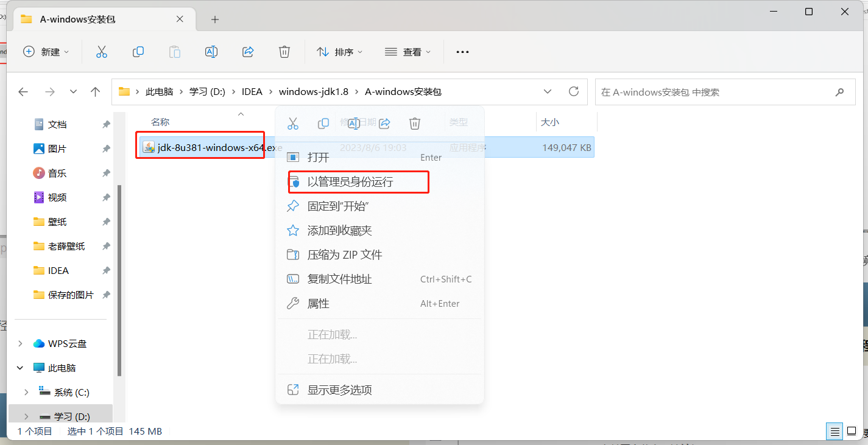Expand the 学习 (D:) drive node in the sidebar
Image resolution: width=868 pixels, height=445 pixels.
coord(26,417)
